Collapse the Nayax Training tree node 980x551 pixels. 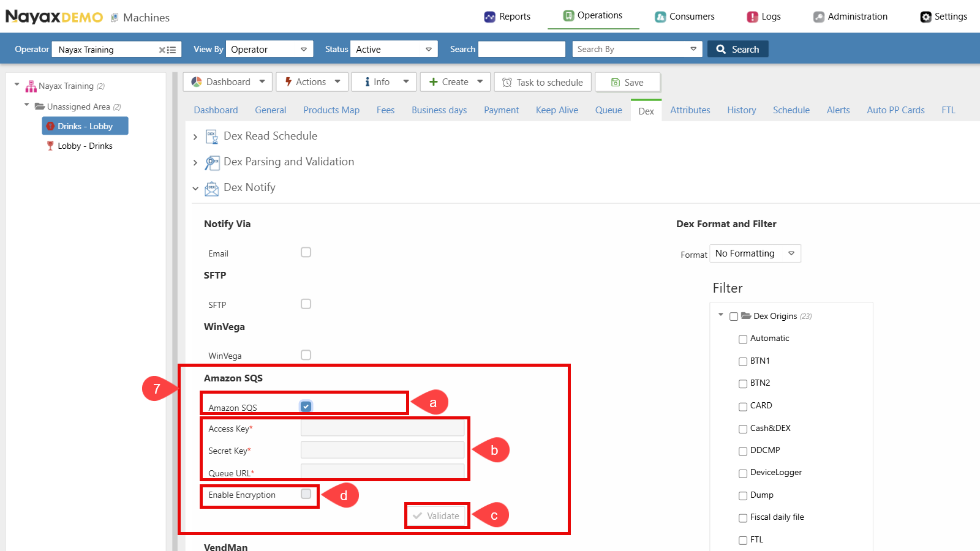click(x=17, y=85)
